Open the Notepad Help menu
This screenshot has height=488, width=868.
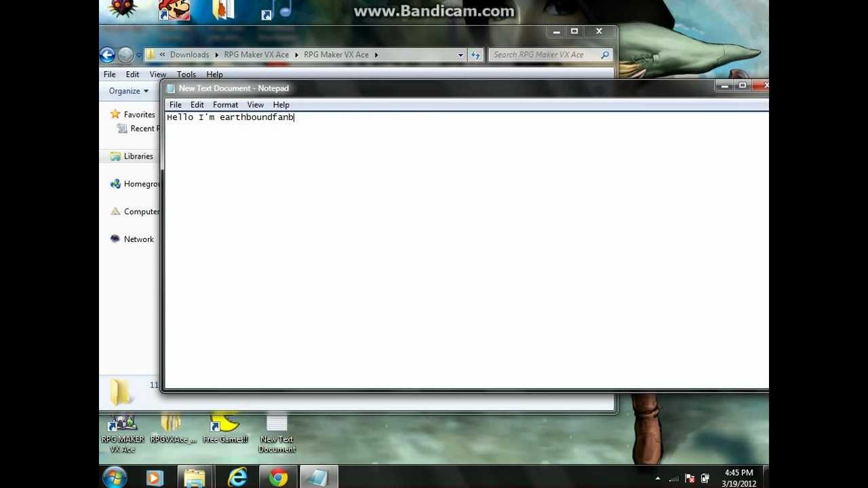281,105
